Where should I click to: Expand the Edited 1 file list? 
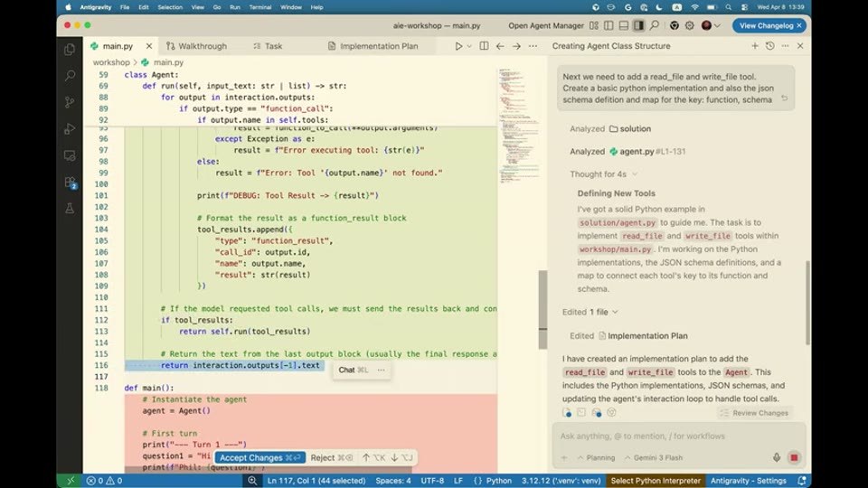[x=590, y=312]
